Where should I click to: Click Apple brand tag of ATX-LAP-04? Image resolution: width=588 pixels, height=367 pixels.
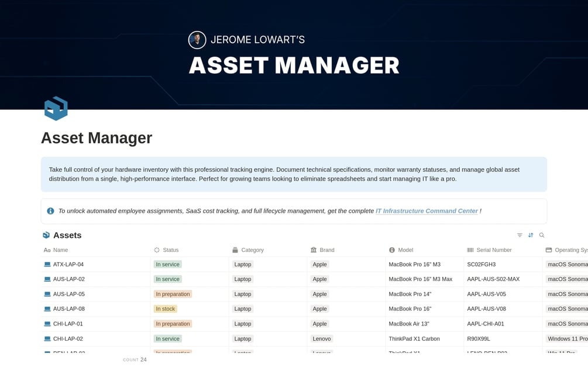tap(319, 264)
